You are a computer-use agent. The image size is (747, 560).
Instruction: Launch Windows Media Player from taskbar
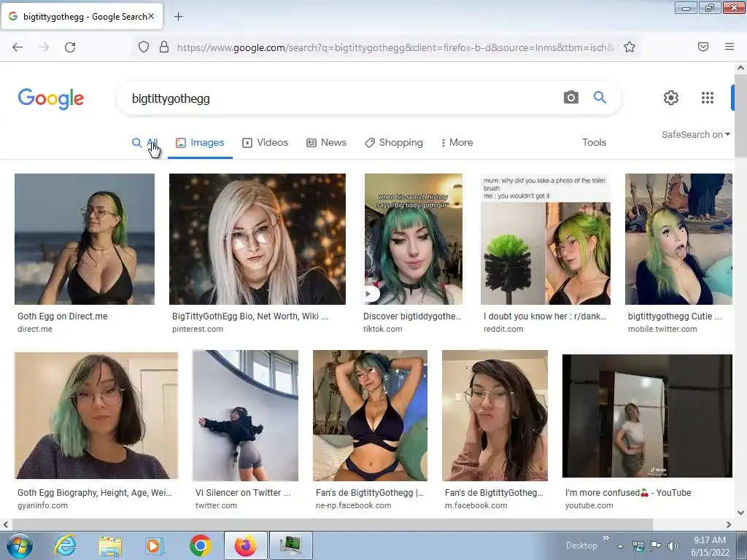(155, 545)
